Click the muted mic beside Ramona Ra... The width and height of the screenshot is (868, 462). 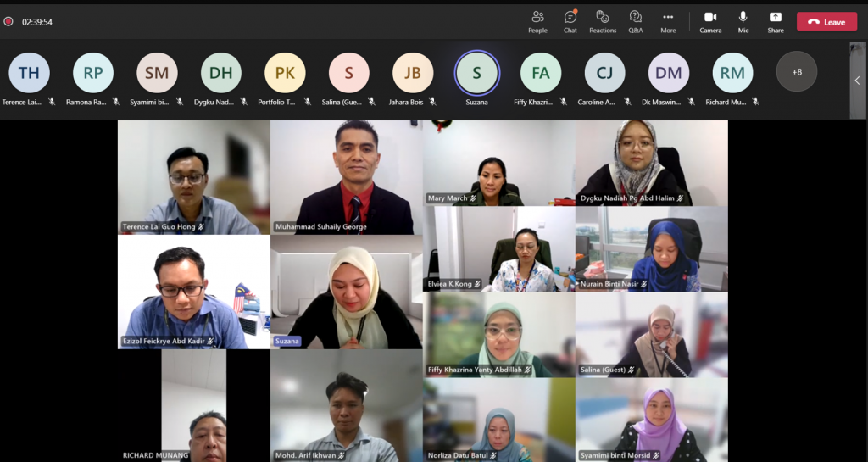(115, 102)
